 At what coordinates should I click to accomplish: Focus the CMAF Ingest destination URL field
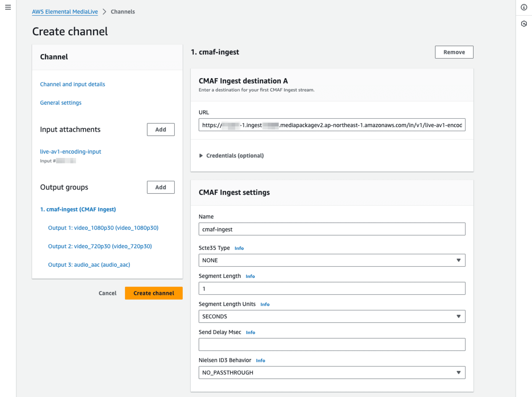(x=332, y=125)
